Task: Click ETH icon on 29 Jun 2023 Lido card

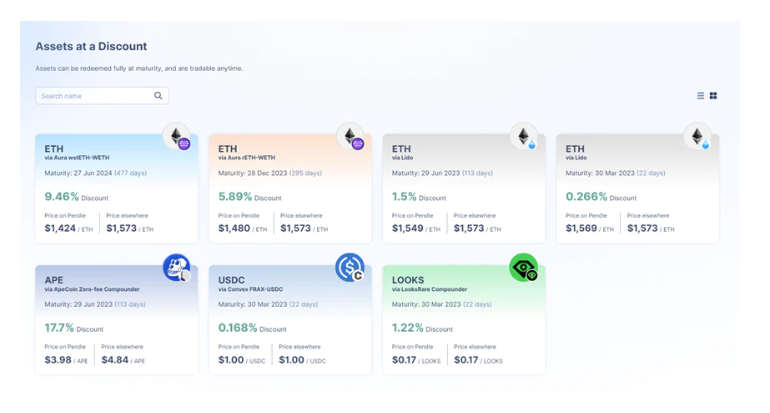Action: coord(524,137)
